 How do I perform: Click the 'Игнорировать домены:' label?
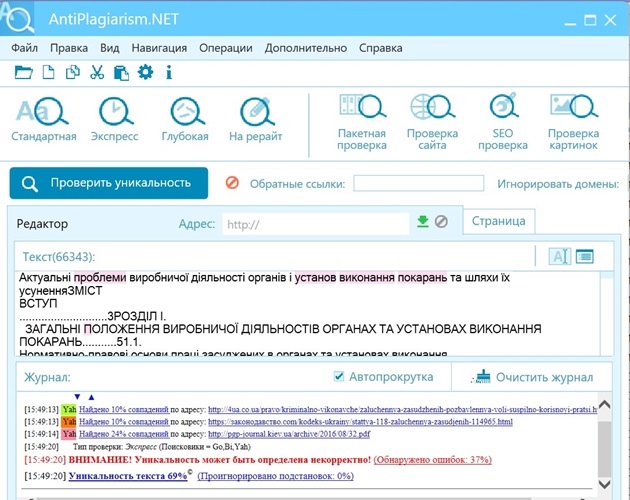558,184
